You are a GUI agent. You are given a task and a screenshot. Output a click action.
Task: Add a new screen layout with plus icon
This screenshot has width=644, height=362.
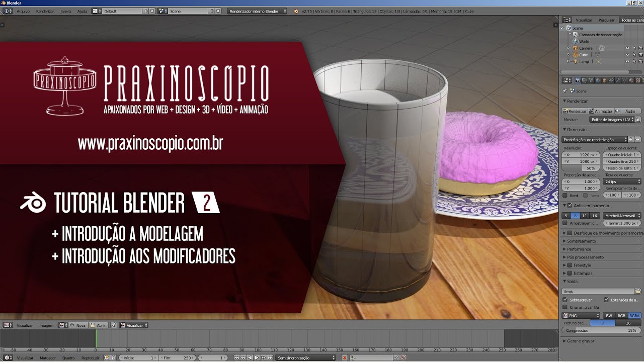pos(146,11)
